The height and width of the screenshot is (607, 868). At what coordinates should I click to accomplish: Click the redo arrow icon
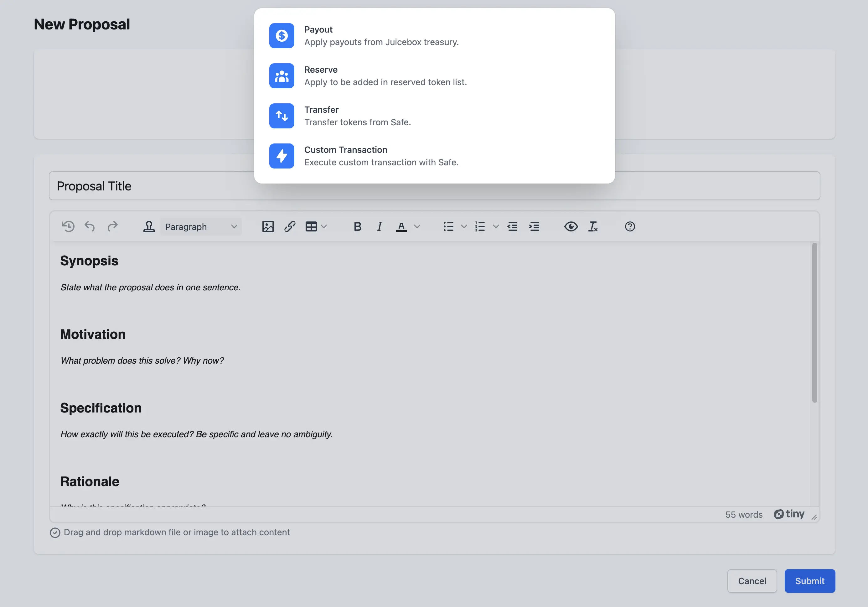click(112, 226)
